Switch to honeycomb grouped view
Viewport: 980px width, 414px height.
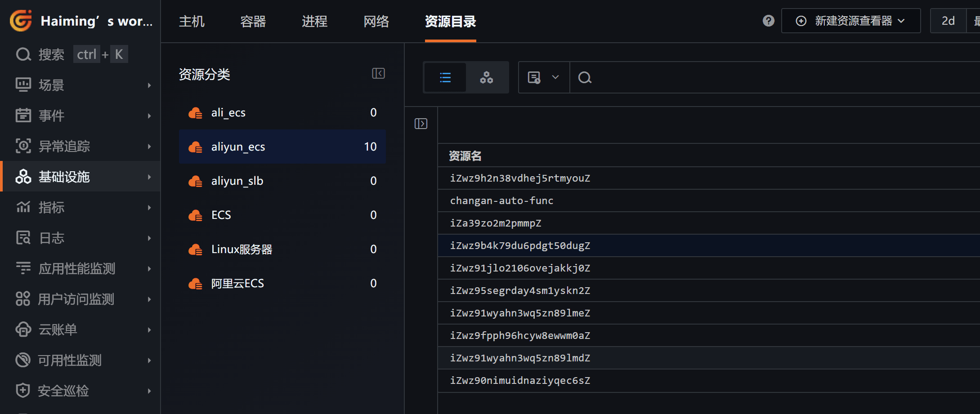(486, 78)
